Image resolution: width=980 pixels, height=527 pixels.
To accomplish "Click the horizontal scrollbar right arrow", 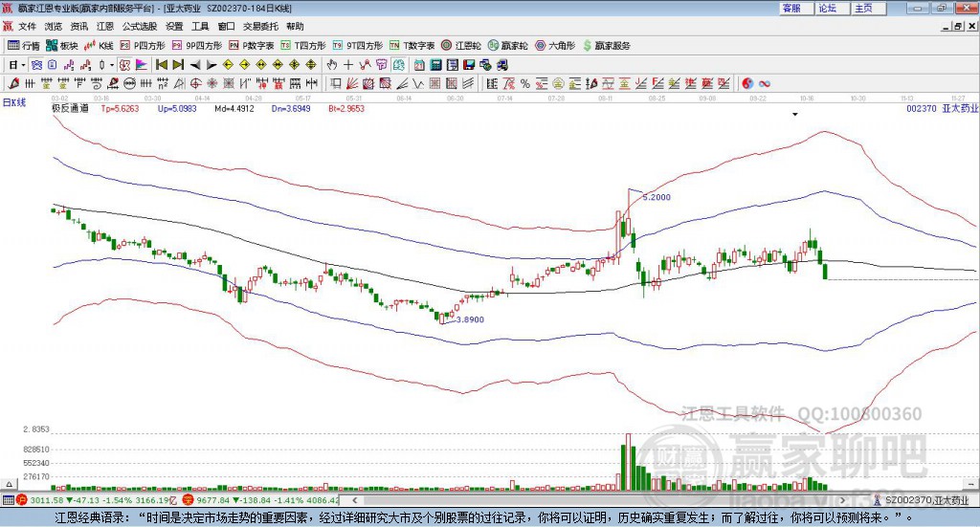I will click(842, 500).
